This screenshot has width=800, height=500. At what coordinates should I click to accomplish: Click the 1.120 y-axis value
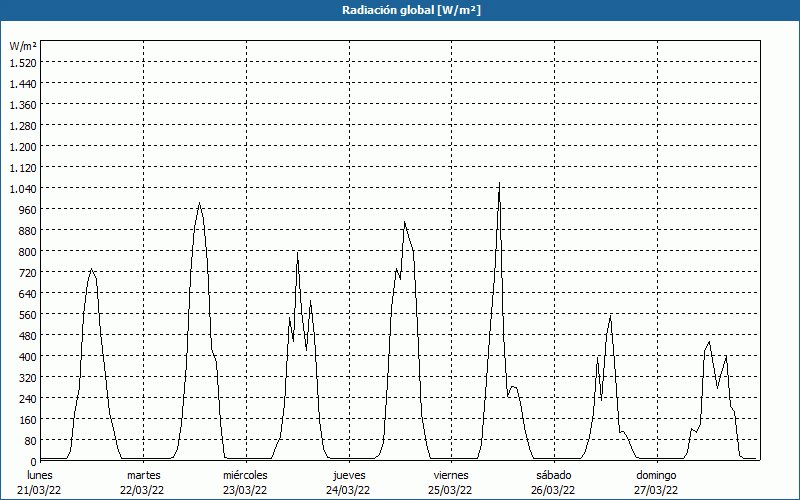click(23, 167)
